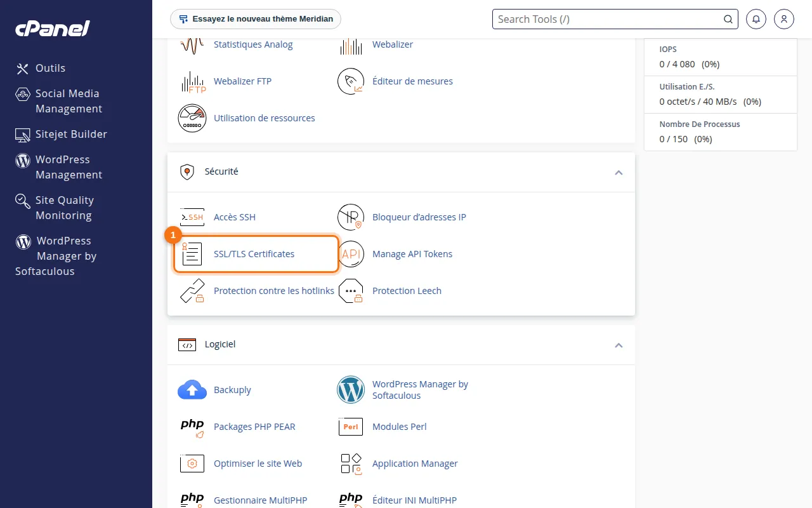812x508 pixels.
Task: Click Protection contre les hotlinks icon
Action: point(192,291)
